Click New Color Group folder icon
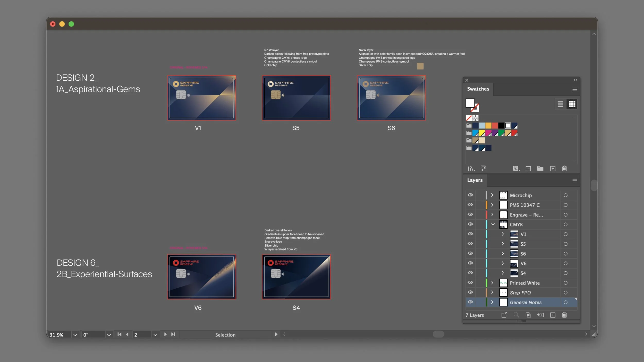Screen dimensions: 644x362 [540, 169]
